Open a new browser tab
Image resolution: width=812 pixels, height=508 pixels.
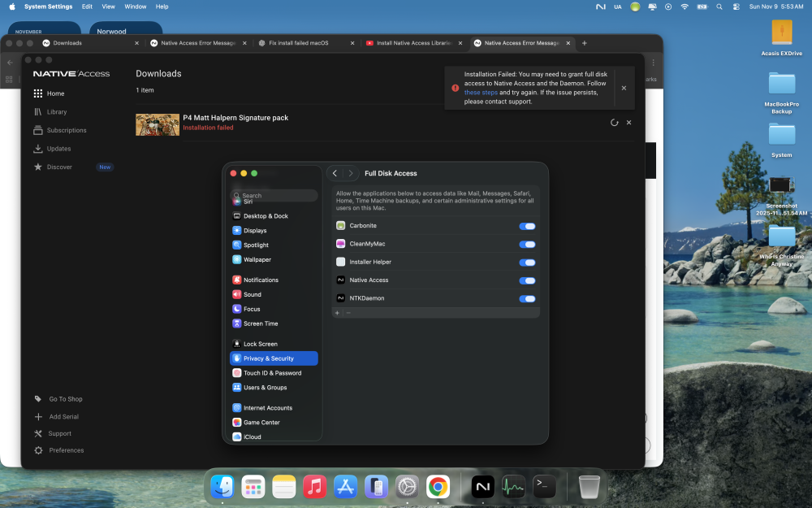point(584,43)
